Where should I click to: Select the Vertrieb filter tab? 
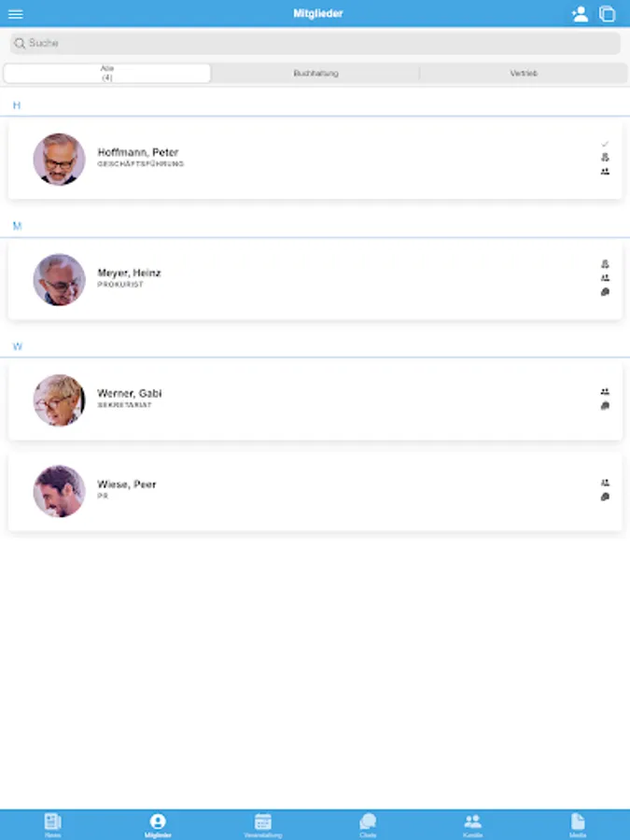point(524,73)
